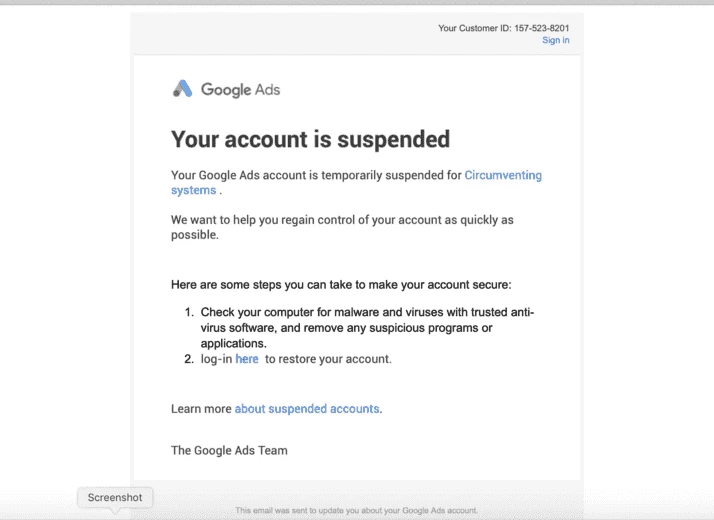This screenshot has width=714, height=520.
Task: Select the Customer ID 157-523-8201 text
Action: [x=504, y=28]
